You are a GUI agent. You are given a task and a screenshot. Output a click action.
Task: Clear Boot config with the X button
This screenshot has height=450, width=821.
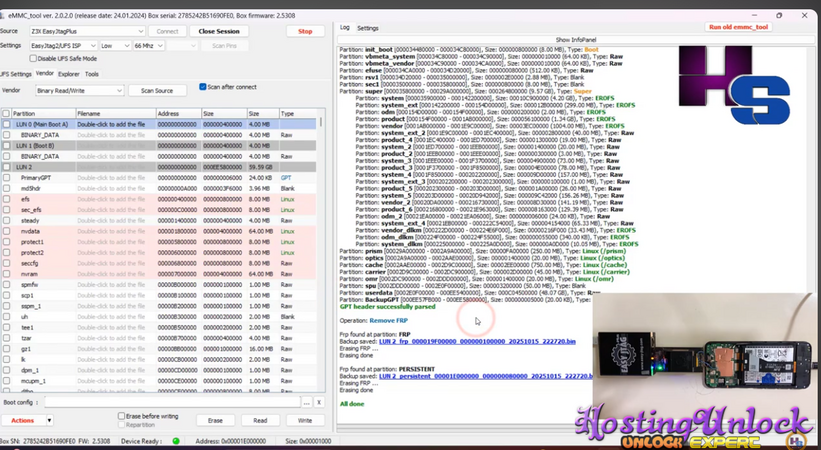(319, 402)
